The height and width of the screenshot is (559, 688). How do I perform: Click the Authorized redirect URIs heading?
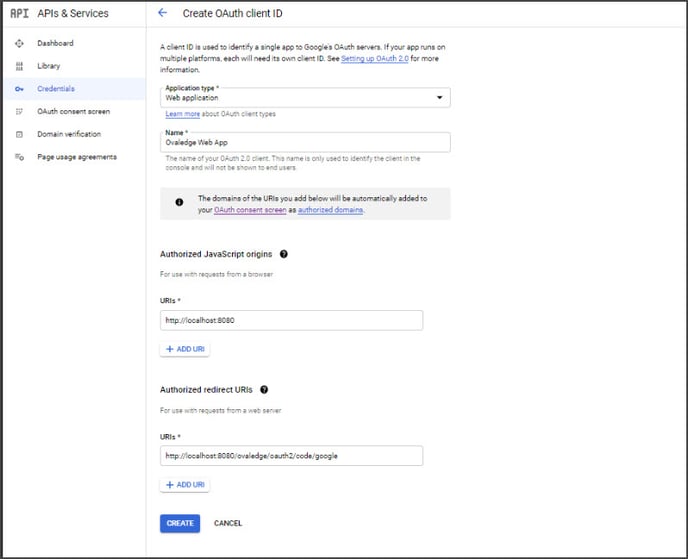point(206,390)
